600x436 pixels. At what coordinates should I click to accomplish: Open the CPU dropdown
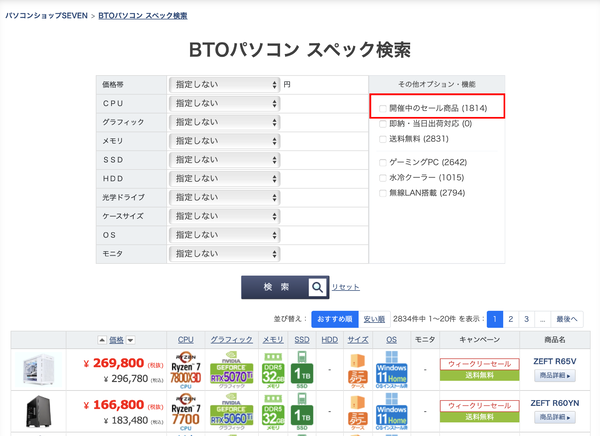tap(225, 103)
